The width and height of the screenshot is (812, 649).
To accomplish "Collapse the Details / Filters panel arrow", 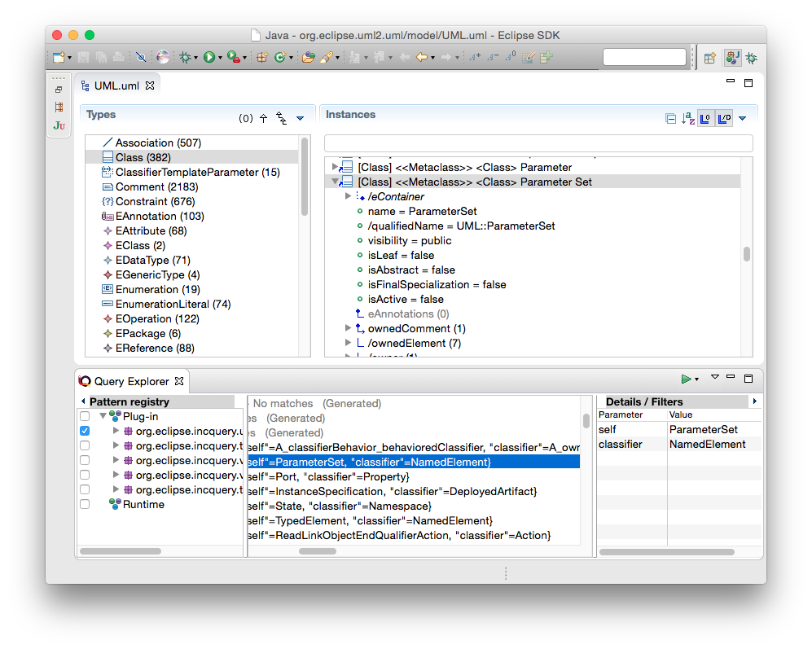I will 755,401.
